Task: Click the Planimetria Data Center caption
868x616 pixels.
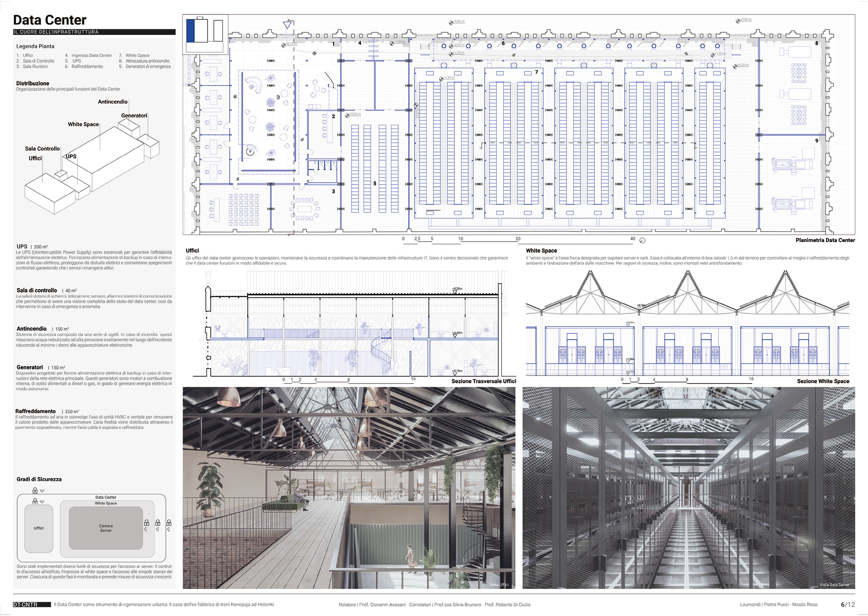Action: (825, 240)
